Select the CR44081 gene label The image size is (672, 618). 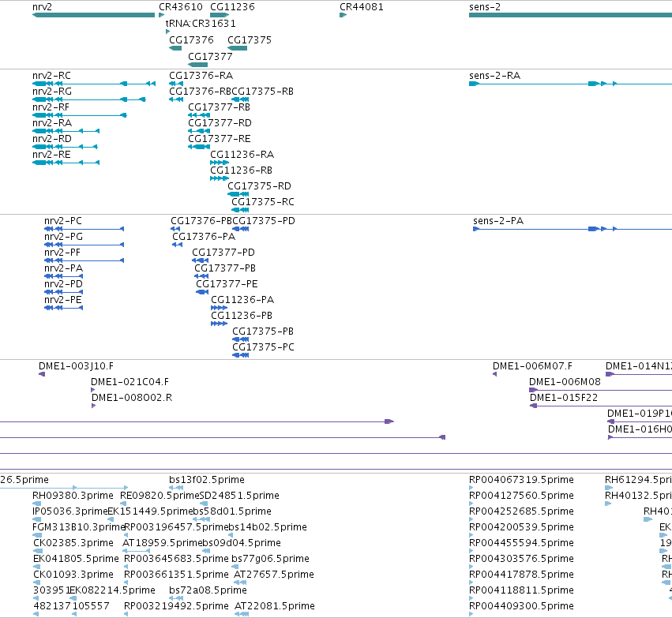point(362,7)
